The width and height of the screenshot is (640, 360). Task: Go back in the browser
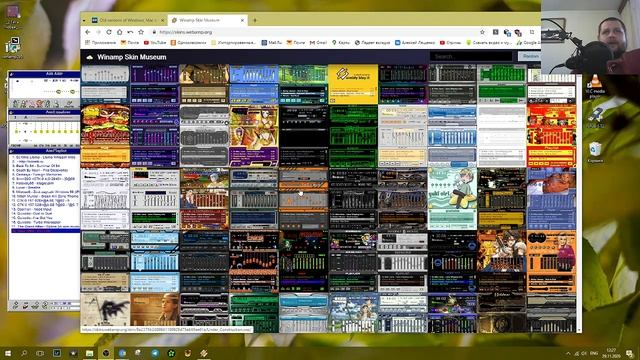tap(88, 32)
